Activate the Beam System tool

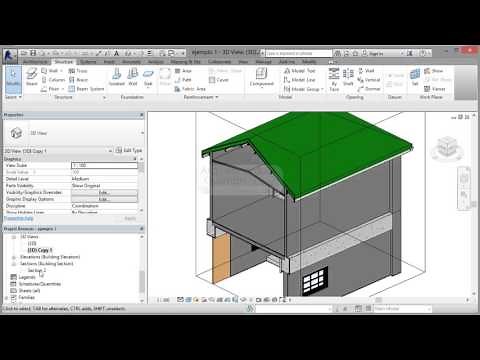point(86,89)
